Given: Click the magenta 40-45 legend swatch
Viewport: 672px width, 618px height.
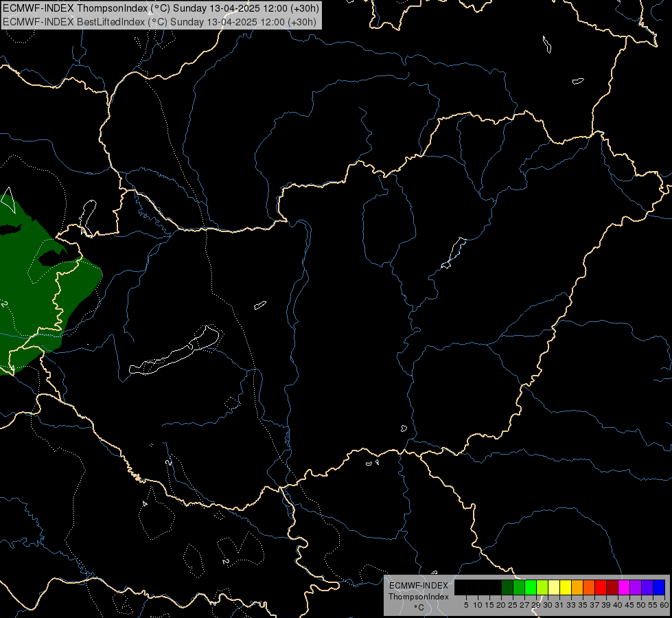Looking at the screenshot, I should (624, 587).
